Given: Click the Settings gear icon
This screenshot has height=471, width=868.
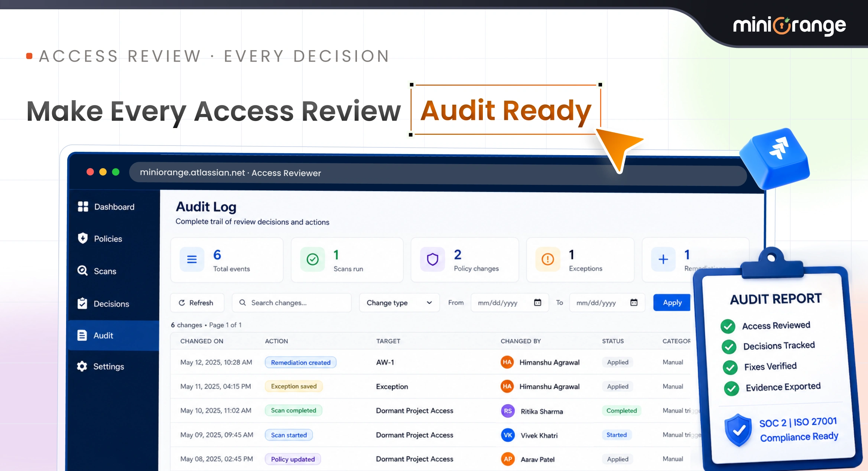Looking at the screenshot, I should tap(82, 366).
